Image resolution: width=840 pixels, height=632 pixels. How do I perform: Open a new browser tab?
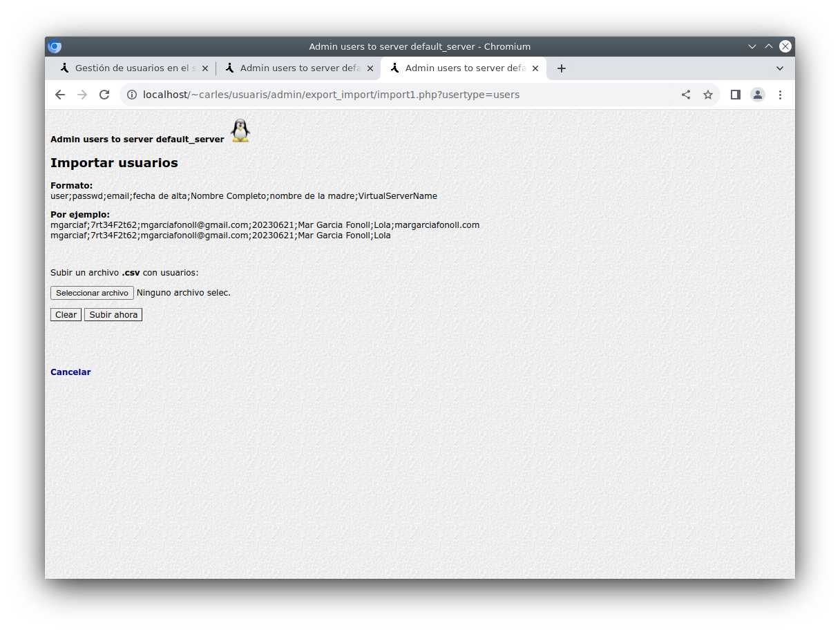click(562, 68)
